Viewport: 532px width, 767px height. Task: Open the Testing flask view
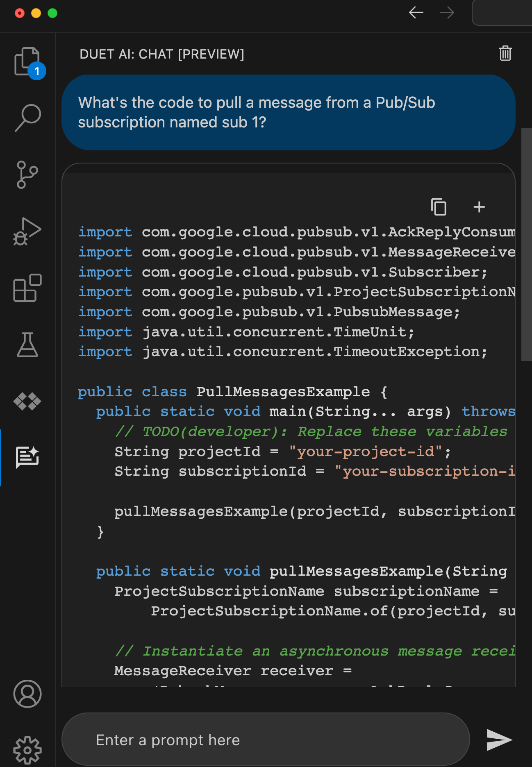[27, 345]
